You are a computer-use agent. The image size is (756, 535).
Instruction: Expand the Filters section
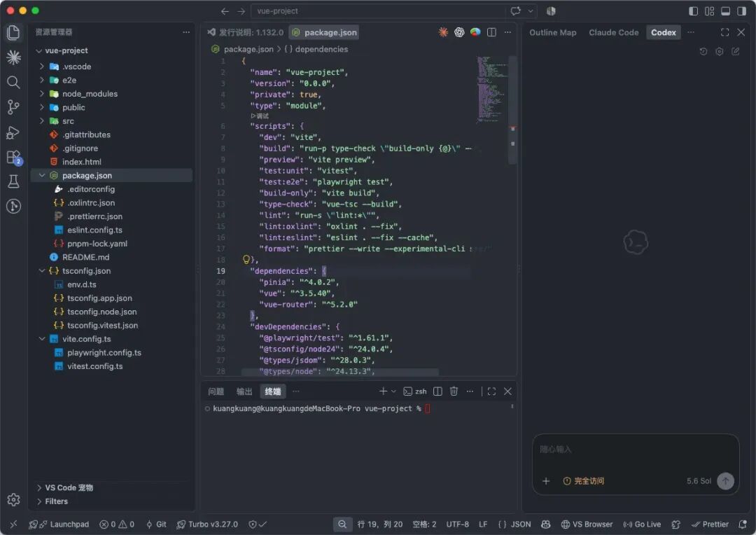[52, 501]
